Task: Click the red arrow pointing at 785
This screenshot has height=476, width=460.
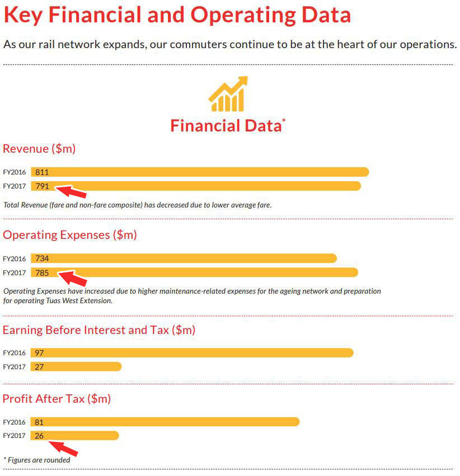Action: pyautogui.click(x=73, y=277)
